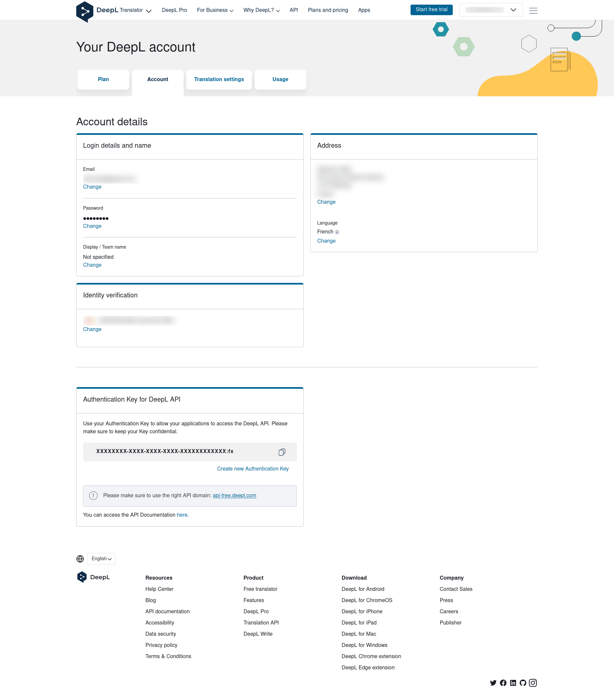The height and width of the screenshot is (700, 614).
Task: Click the info icon next to French
Action: click(x=337, y=232)
